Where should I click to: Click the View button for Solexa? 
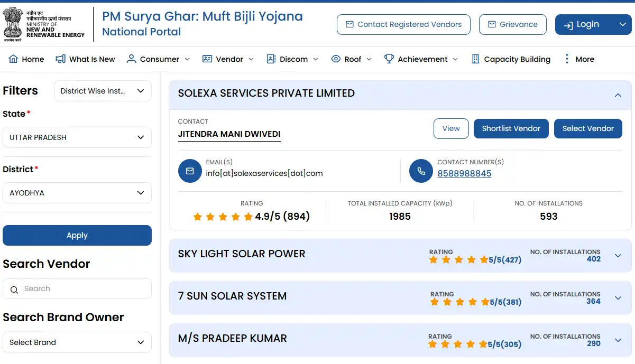pos(451,128)
